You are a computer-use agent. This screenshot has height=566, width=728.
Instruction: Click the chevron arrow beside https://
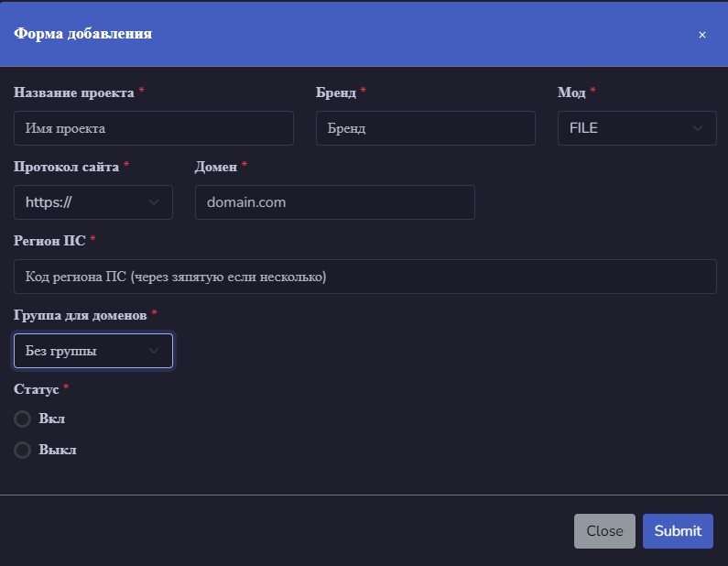(154, 202)
